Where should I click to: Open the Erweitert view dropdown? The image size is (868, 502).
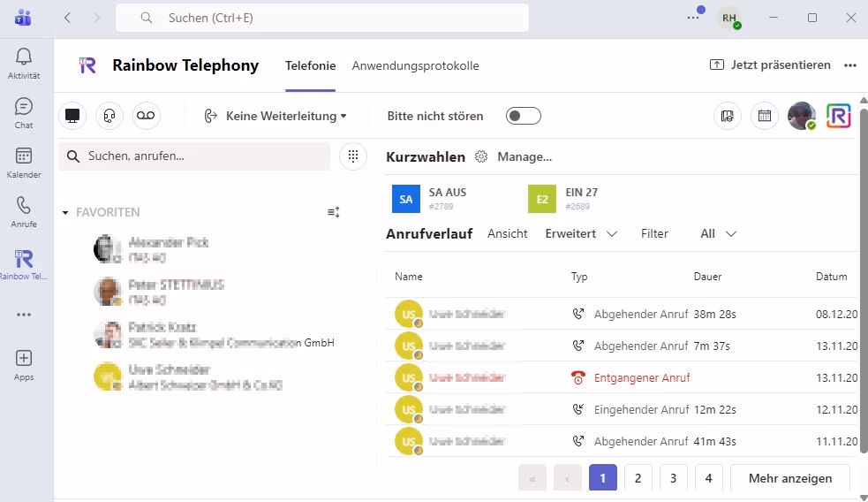(581, 234)
